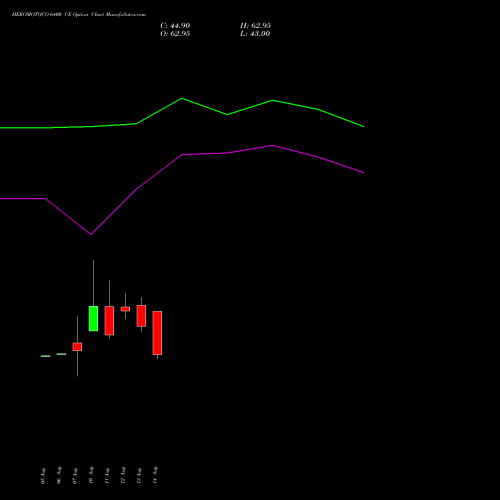Click the flat green candle for 05 Aug
This screenshot has width=500, height=500.
point(45,356)
